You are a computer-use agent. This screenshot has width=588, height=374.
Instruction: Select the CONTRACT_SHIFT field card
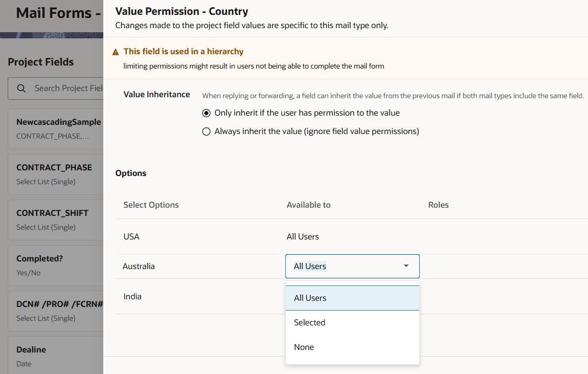coord(52,219)
